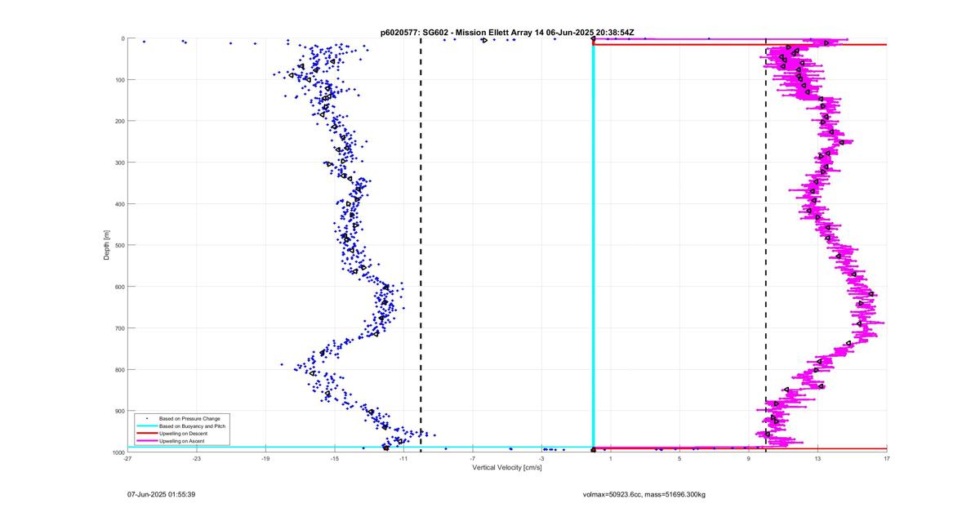Click depth tick label '200'
The image size is (980, 508).
pos(119,121)
